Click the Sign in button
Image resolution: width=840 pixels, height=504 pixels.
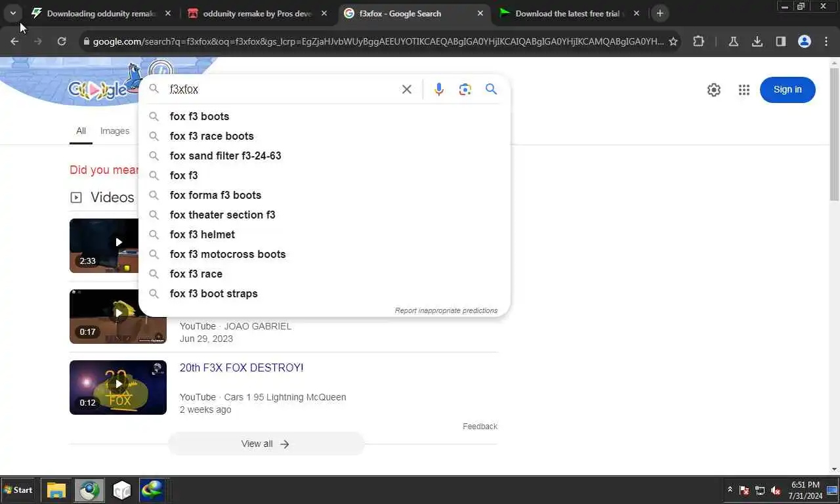click(787, 90)
